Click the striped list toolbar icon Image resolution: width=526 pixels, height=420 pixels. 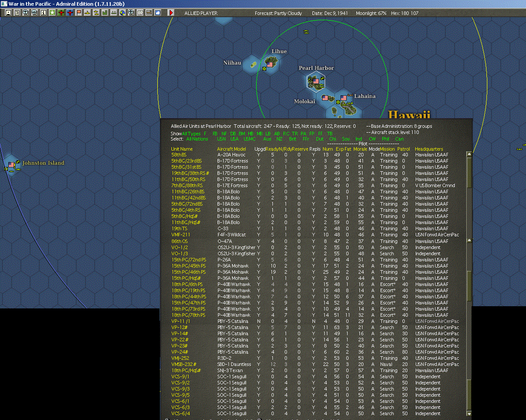pos(149,13)
